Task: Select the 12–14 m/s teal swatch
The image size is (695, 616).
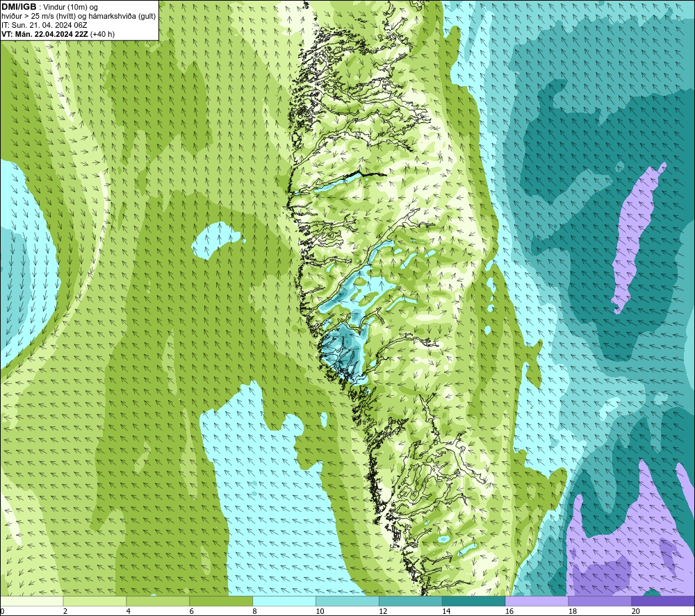Action: pos(411,601)
